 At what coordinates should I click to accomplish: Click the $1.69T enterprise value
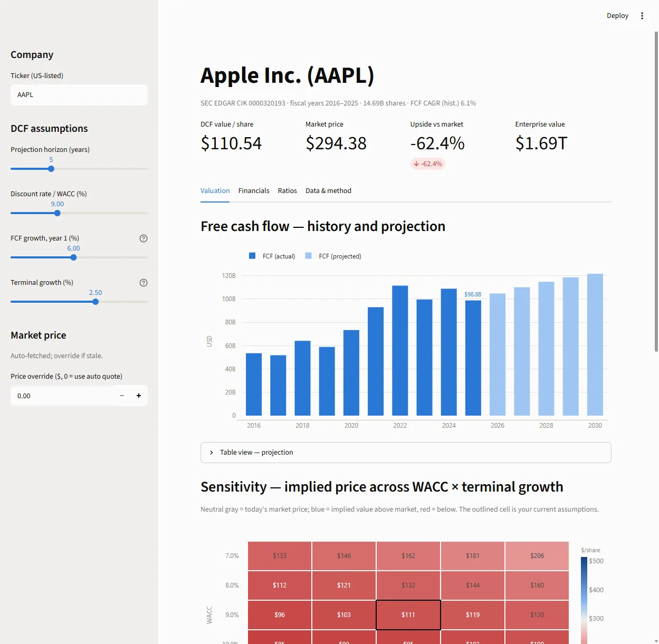(x=541, y=143)
